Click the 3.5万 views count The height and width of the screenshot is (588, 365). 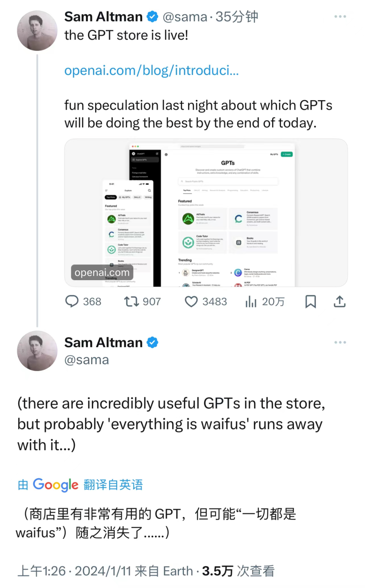pos(217,570)
